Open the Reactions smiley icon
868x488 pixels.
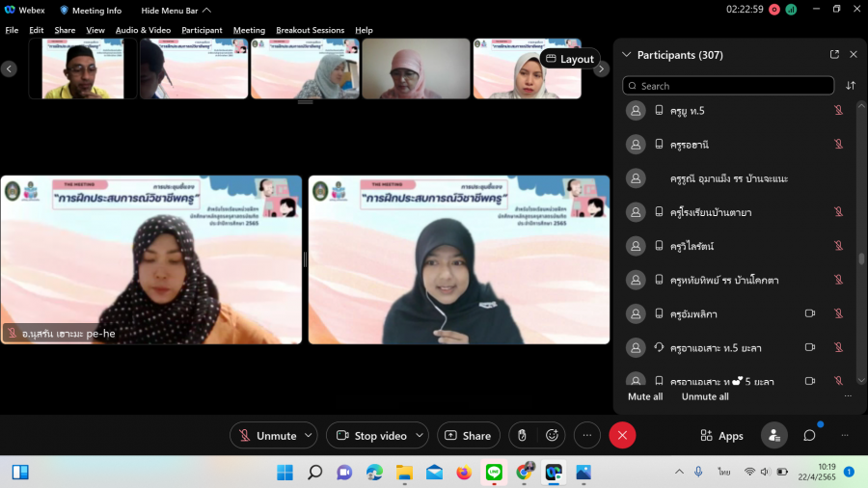pyautogui.click(x=552, y=436)
